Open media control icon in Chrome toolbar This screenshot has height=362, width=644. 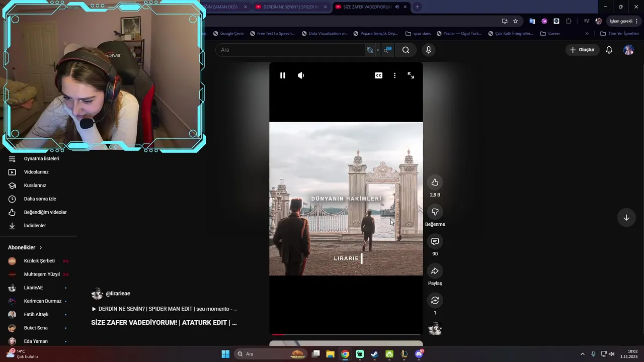587,21
